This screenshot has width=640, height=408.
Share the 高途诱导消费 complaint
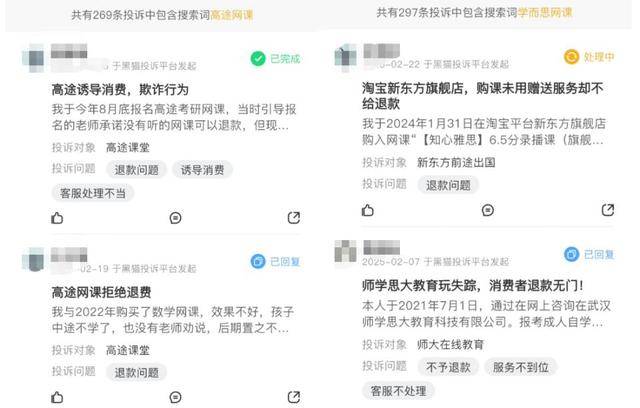[x=294, y=218]
